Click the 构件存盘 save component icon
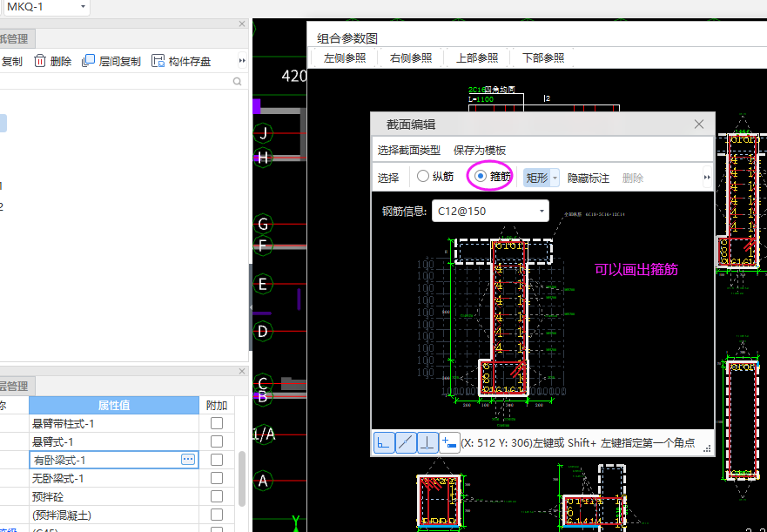The width and height of the screenshot is (767, 532). (158, 61)
